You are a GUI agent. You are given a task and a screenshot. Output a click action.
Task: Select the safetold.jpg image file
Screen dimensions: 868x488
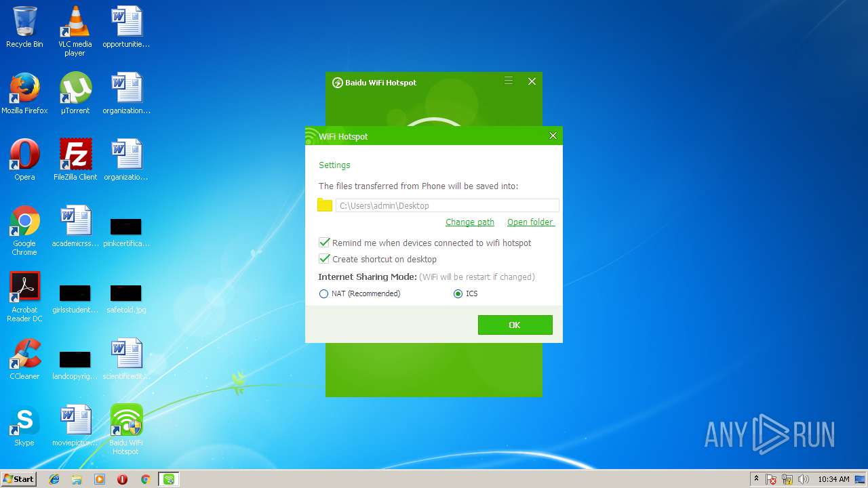(x=126, y=298)
